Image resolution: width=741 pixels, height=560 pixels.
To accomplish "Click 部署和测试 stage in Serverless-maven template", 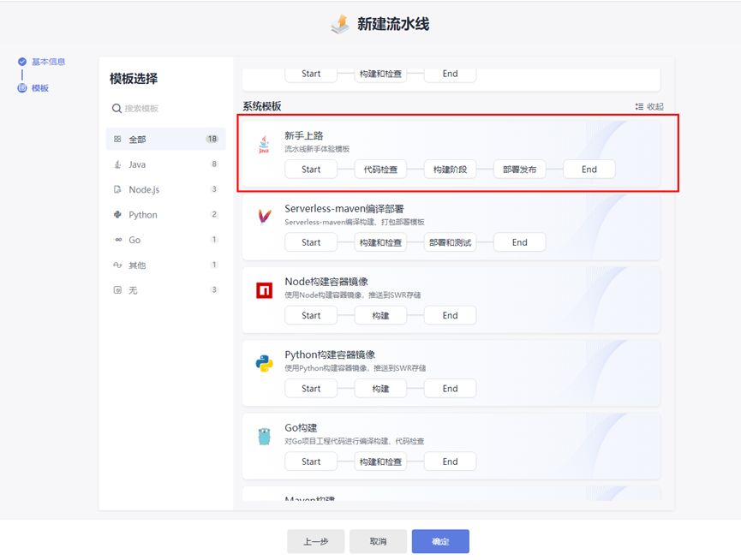I will pos(450,242).
